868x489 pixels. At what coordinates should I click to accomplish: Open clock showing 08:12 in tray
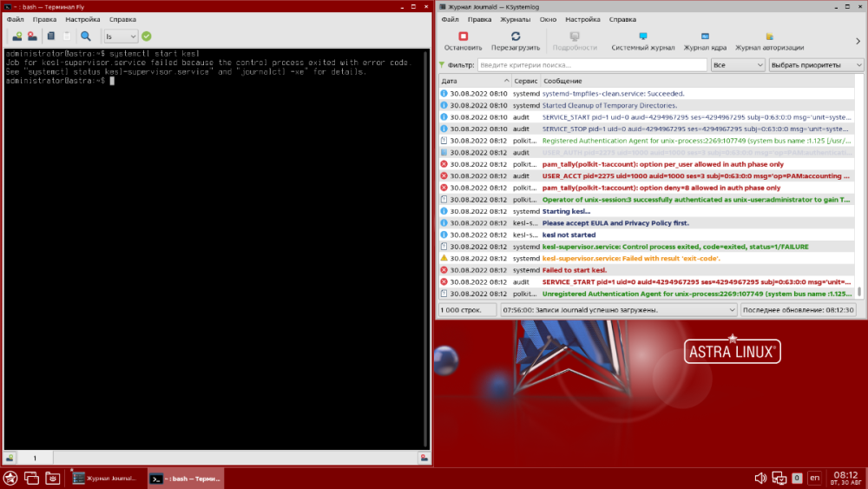(x=845, y=479)
